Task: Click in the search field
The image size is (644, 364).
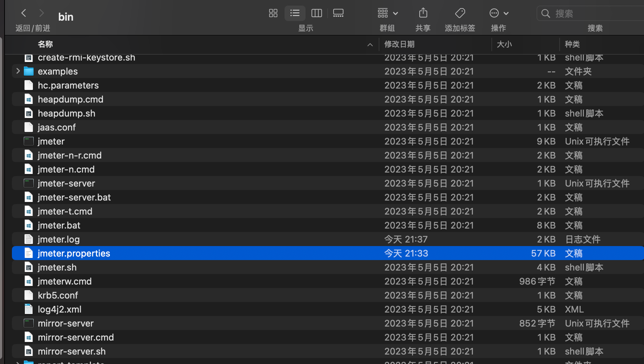Action: [595, 14]
